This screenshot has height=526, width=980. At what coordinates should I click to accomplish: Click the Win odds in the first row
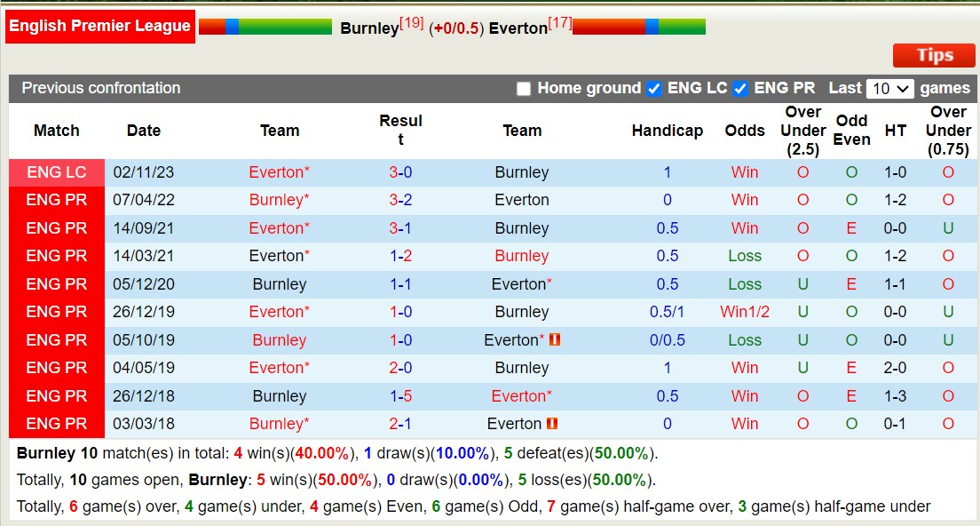pos(744,171)
